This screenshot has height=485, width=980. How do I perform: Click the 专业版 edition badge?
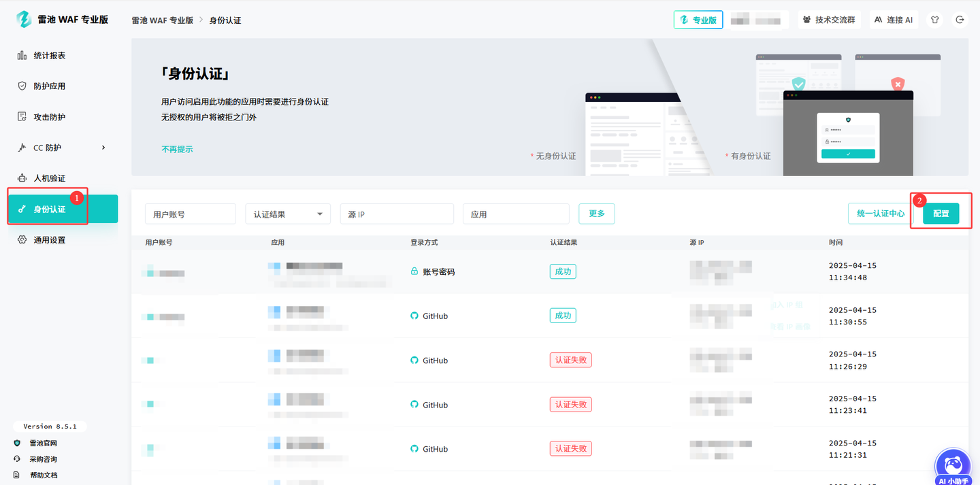(x=698, y=20)
